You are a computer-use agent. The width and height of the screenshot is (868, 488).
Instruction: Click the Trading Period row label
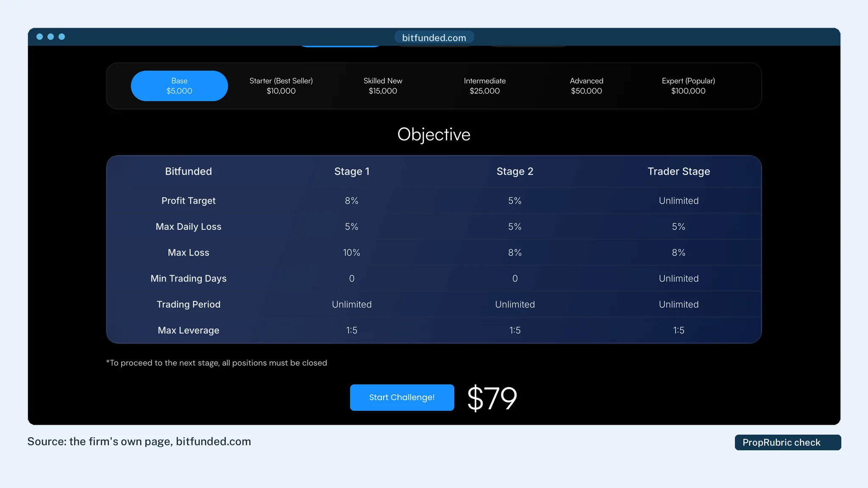(189, 304)
